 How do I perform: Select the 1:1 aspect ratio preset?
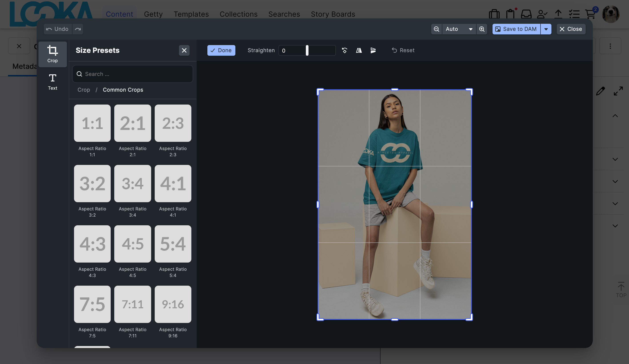coord(92,123)
